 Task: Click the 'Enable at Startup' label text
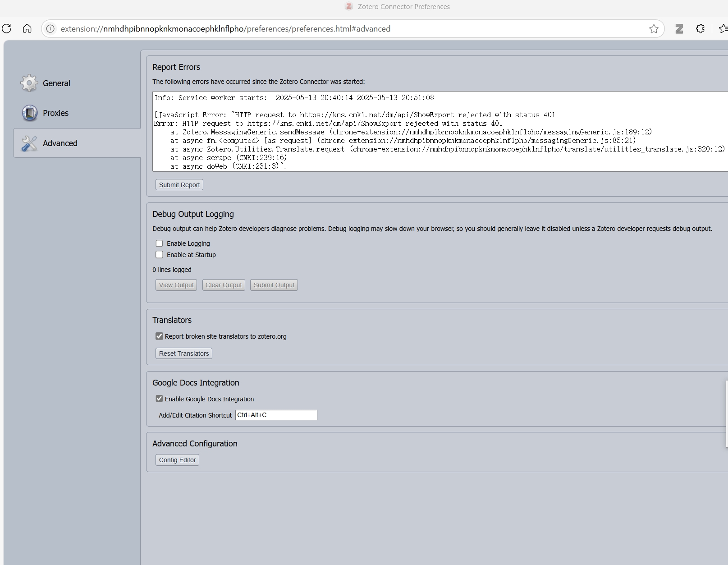point(191,255)
